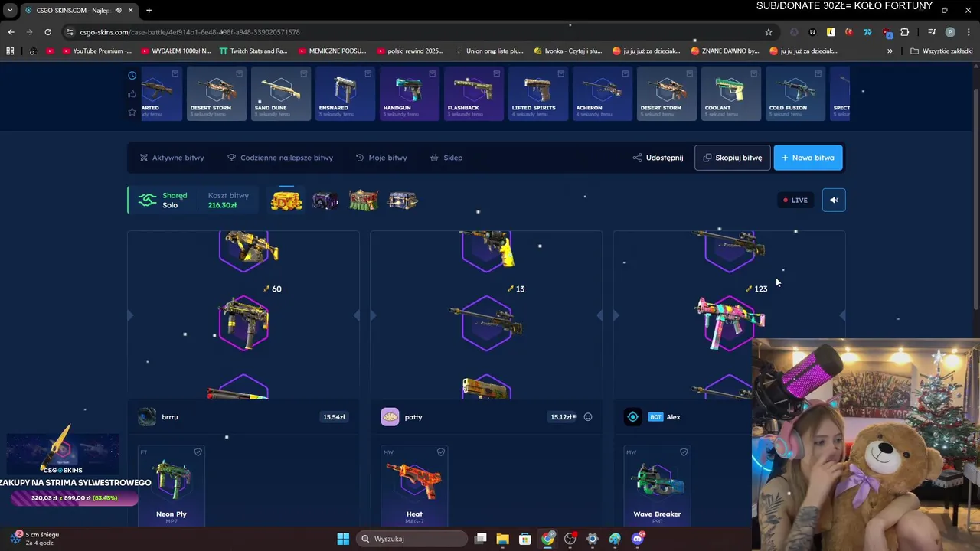
Task: Click shield icon on Wave Breaker card
Action: tap(684, 452)
